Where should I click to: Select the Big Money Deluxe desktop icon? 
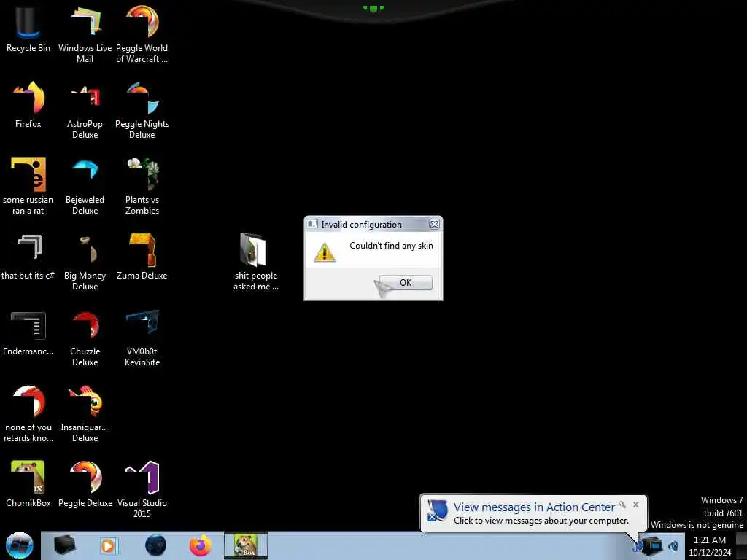(85, 261)
